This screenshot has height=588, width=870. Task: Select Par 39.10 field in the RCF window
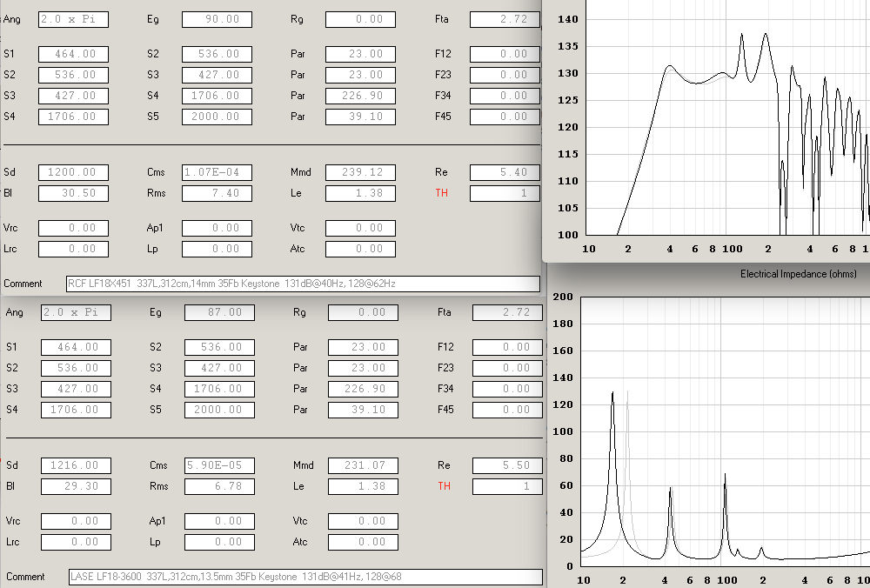click(x=361, y=117)
